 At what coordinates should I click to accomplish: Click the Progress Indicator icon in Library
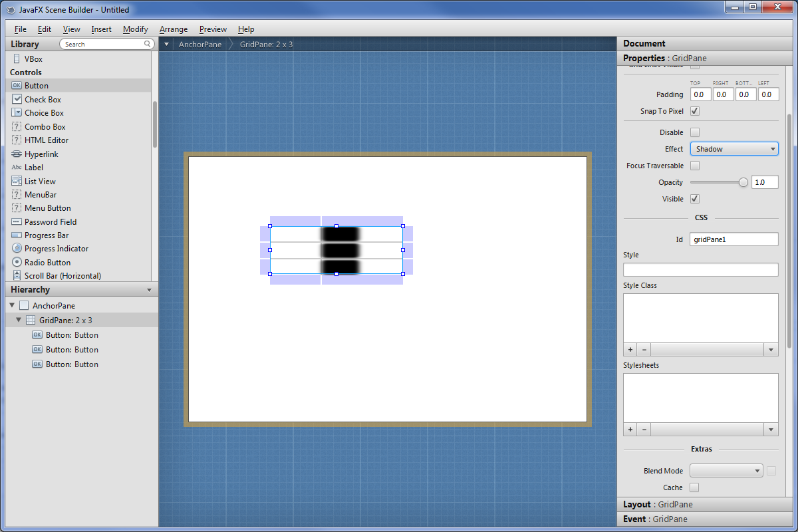point(17,248)
